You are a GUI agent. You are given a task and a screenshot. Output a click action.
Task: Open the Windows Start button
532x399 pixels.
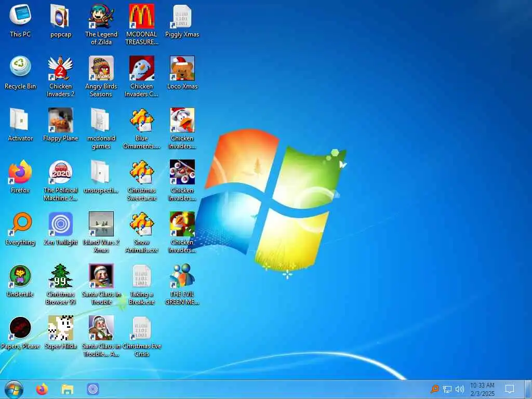coord(14,390)
